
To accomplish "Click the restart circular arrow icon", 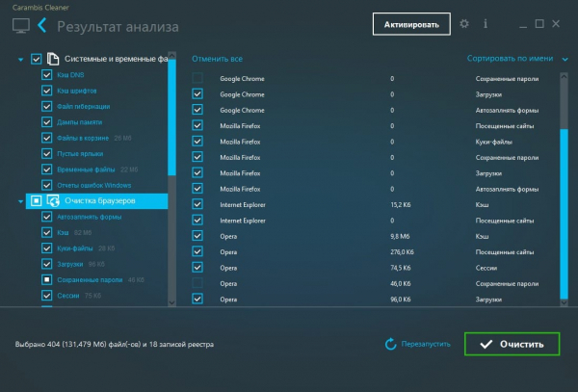I will click(390, 344).
